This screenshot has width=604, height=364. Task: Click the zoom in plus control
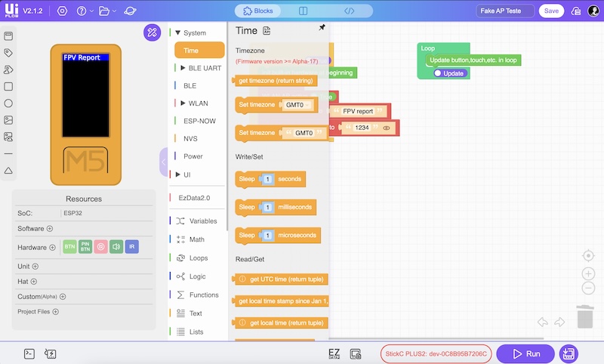click(588, 273)
